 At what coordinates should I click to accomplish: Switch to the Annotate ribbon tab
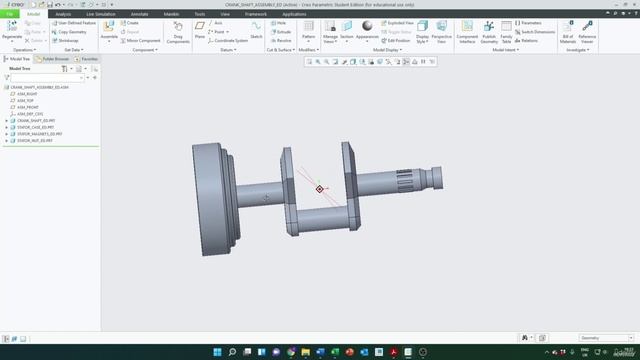tap(139, 14)
